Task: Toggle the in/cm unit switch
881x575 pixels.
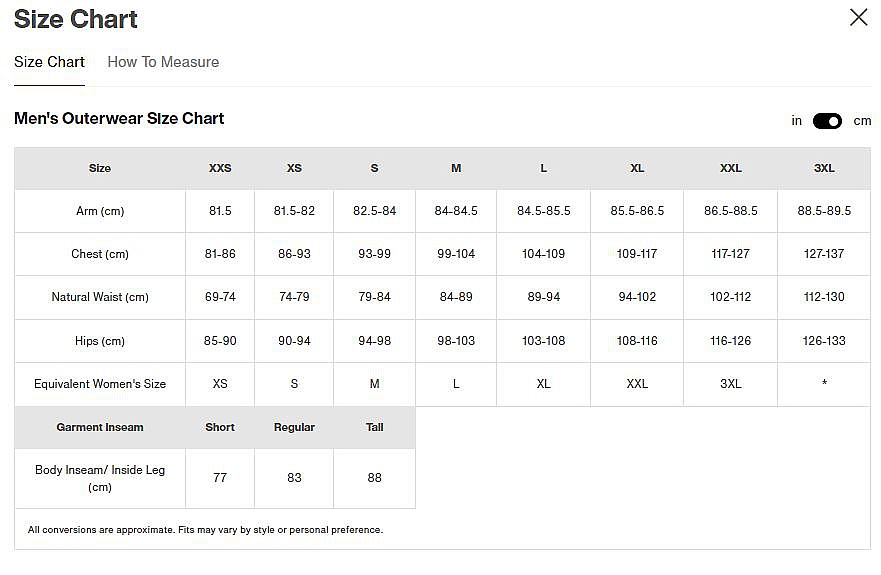Action: click(827, 121)
